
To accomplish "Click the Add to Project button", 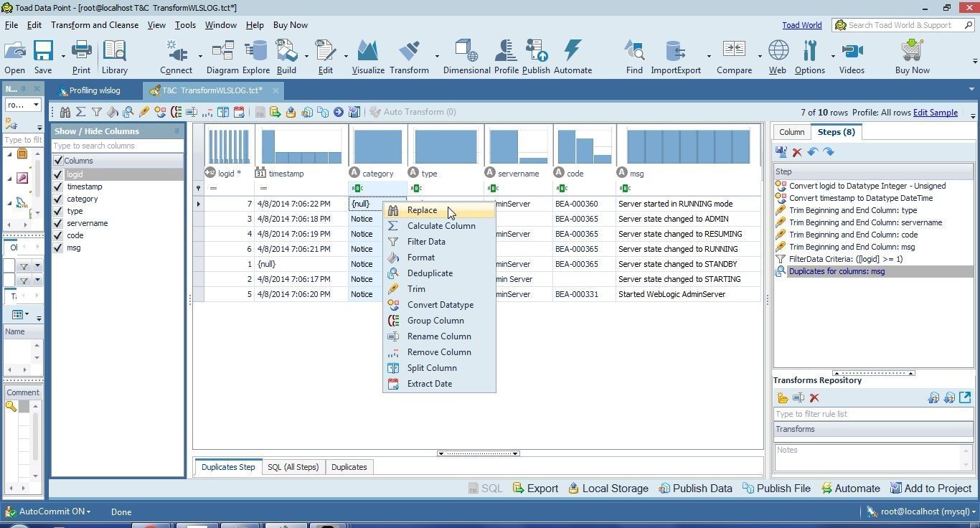I will point(930,489).
